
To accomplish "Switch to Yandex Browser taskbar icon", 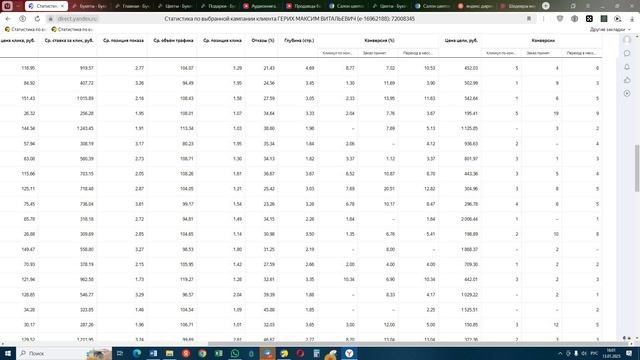I will click(349, 353).
